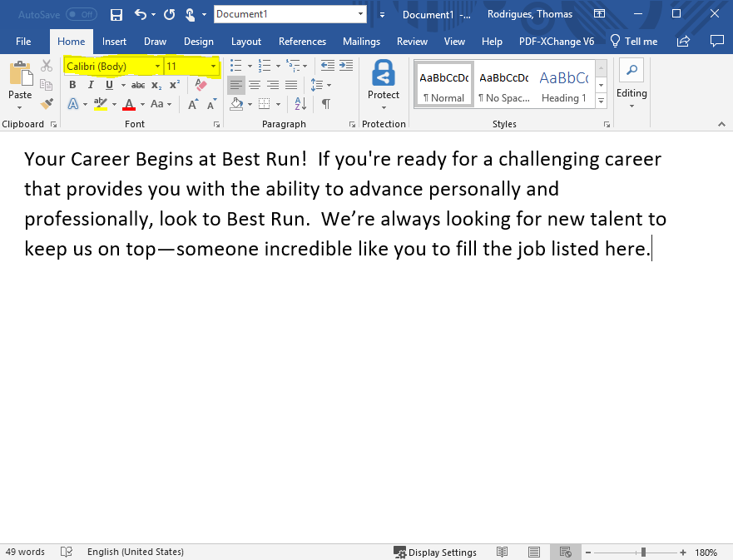Switch to the Insert tab
This screenshot has height=560, width=733.
coord(114,42)
